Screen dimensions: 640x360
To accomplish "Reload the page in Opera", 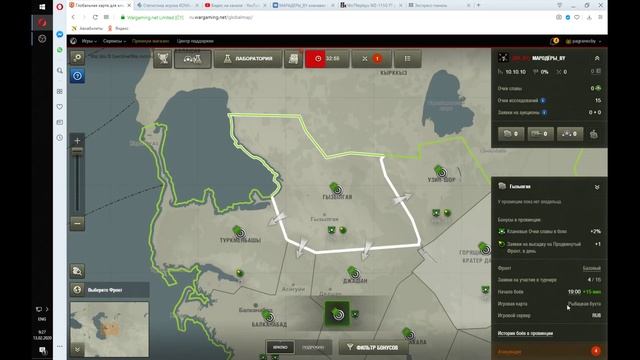I will click(x=95, y=18).
